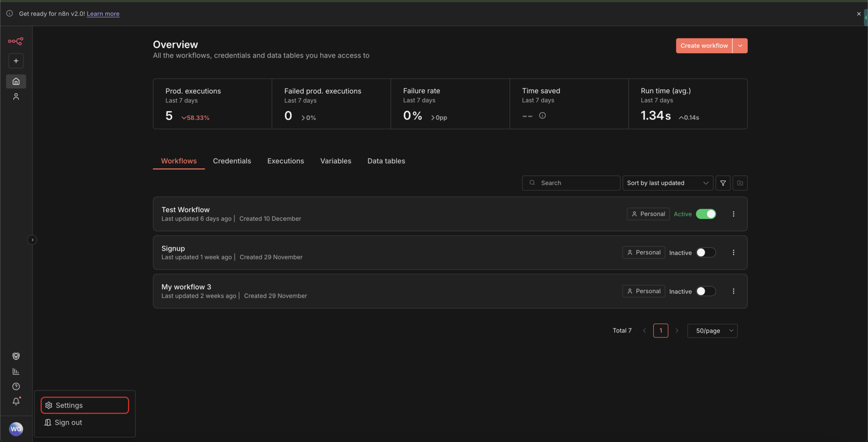Open the Insights bar-chart sidebar icon
Viewport: 868px width, 442px height.
16,371
